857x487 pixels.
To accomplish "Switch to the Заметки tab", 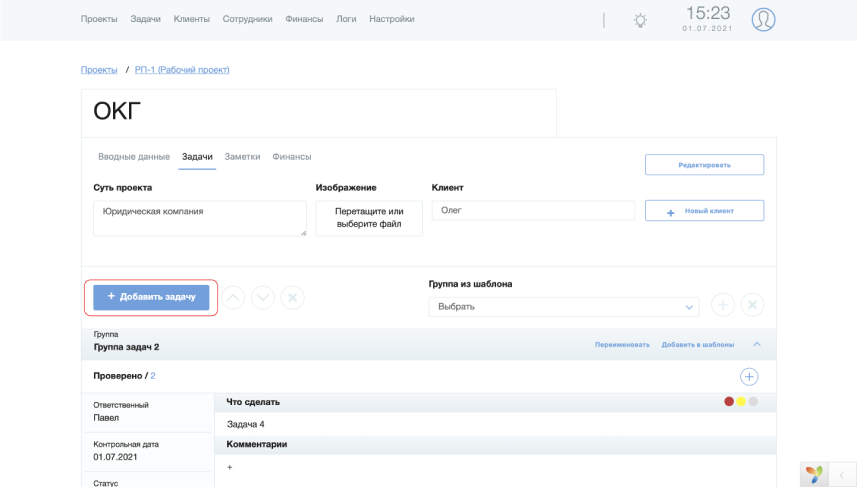I will click(242, 157).
